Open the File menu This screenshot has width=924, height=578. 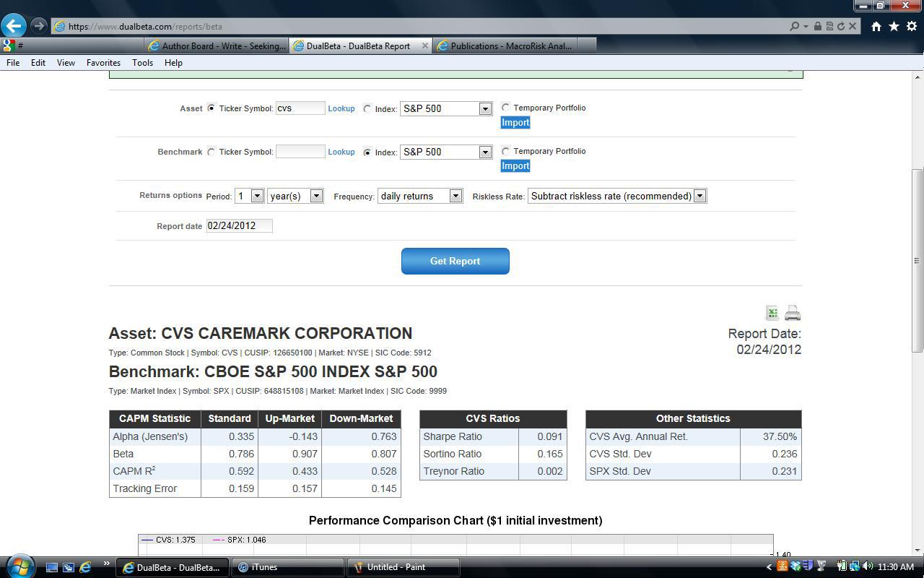click(13, 63)
